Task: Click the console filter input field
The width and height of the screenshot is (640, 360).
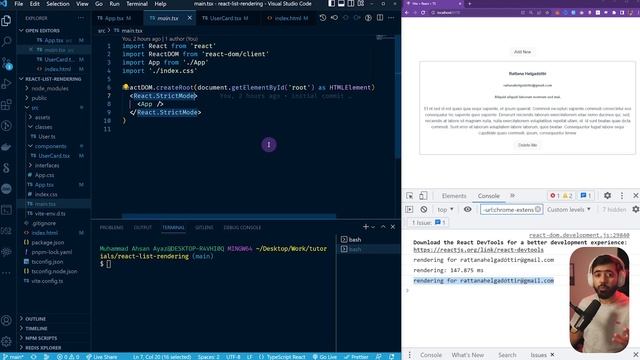Action: pyautogui.click(x=511, y=209)
